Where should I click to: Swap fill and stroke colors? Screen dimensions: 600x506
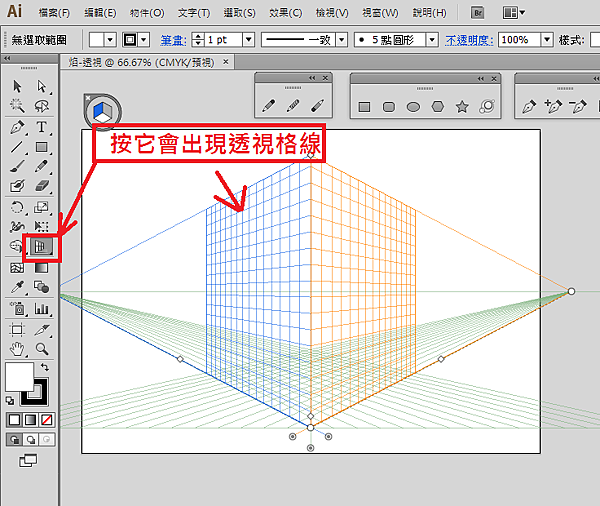tap(45, 367)
